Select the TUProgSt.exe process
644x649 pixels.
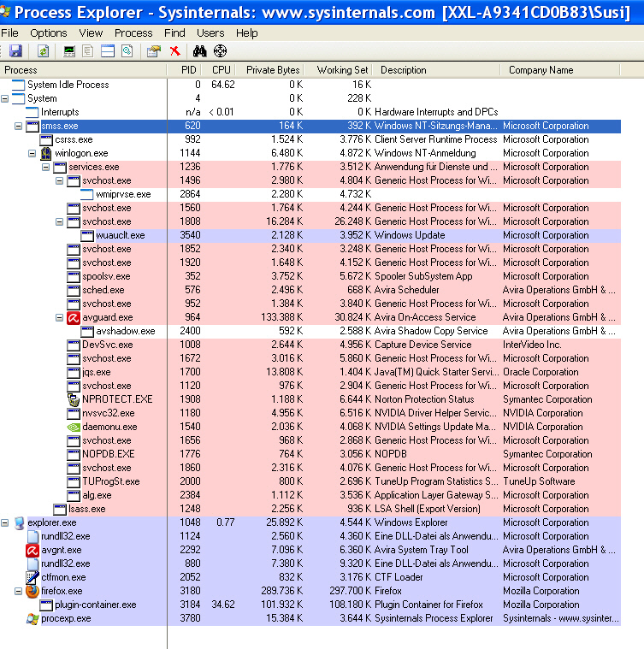coord(310,481)
